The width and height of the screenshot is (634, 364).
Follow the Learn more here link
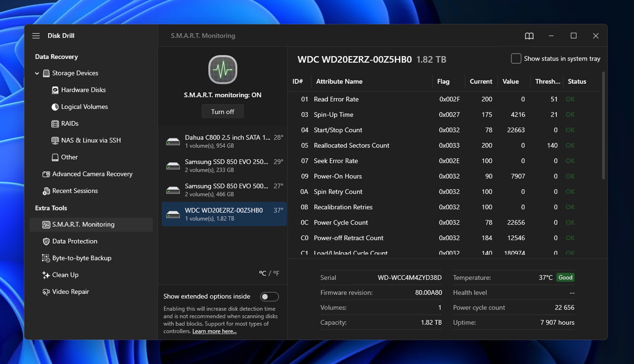[x=214, y=331]
